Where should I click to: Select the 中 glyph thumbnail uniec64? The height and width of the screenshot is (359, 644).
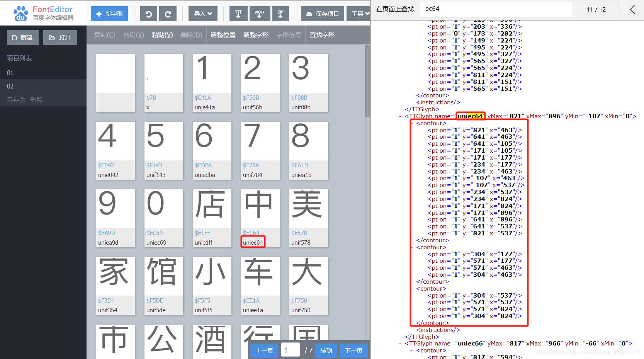260,218
